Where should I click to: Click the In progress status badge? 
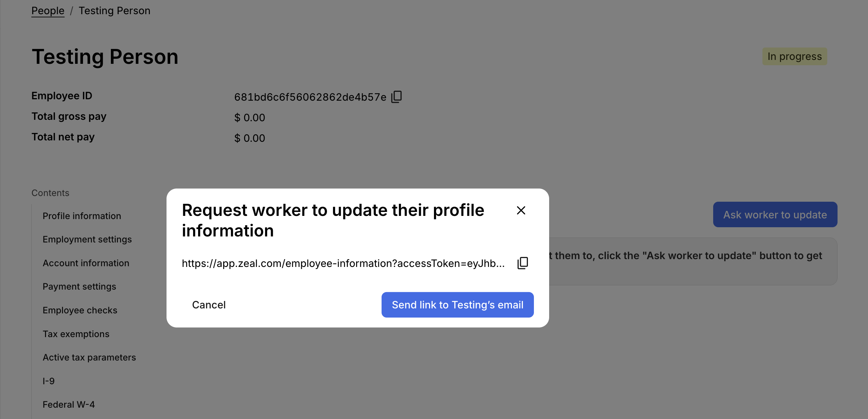click(795, 56)
